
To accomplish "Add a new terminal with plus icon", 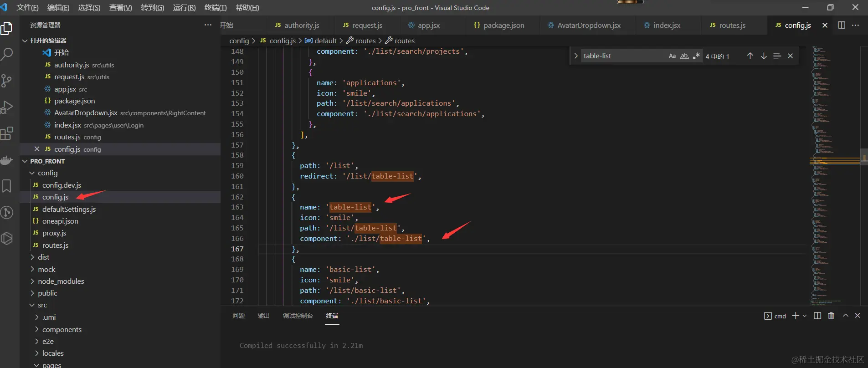I will pos(796,316).
